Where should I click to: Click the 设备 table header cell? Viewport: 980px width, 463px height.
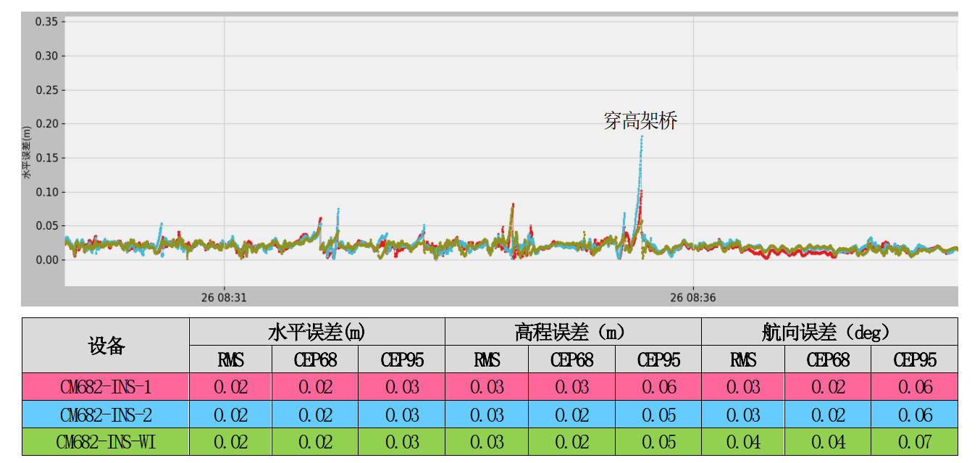coord(106,346)
